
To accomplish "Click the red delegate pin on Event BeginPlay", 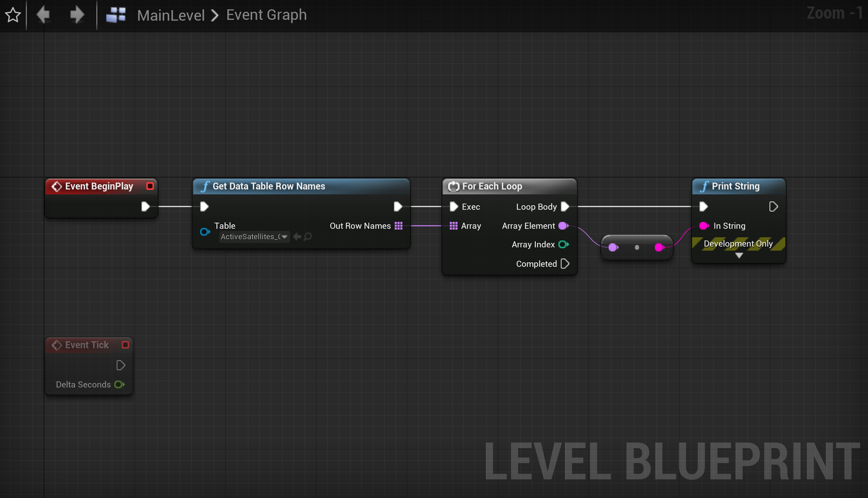I will [x=150, y=186].
